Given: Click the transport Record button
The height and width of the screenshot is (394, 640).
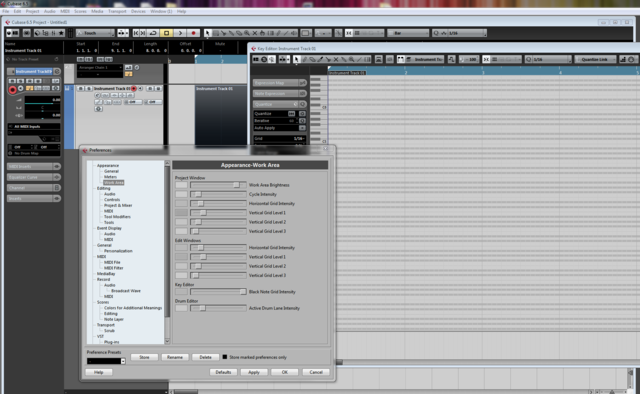Looking at the screenshot, I should [193, 33].
